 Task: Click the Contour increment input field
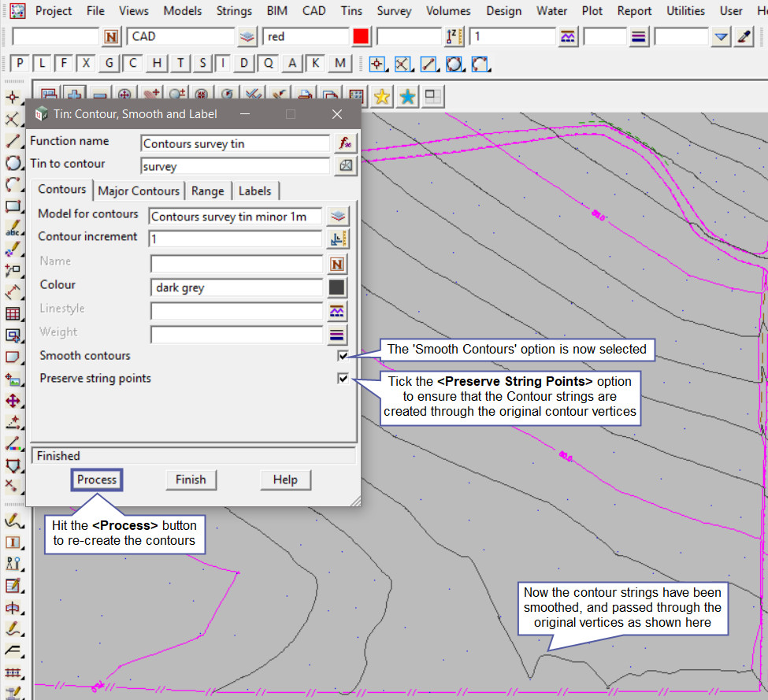point(235,239)
